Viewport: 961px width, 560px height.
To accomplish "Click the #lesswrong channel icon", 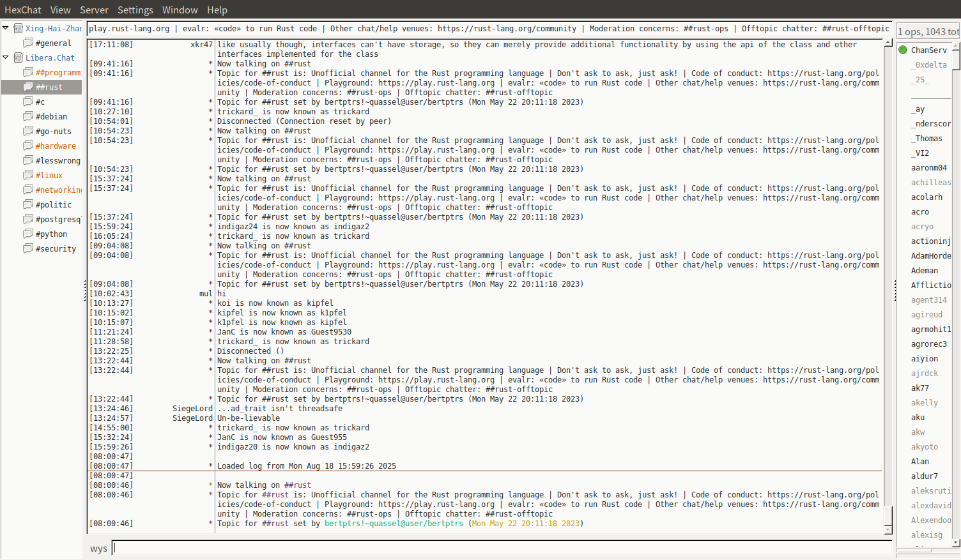I will pyautogui.click(x=28, y=160).
